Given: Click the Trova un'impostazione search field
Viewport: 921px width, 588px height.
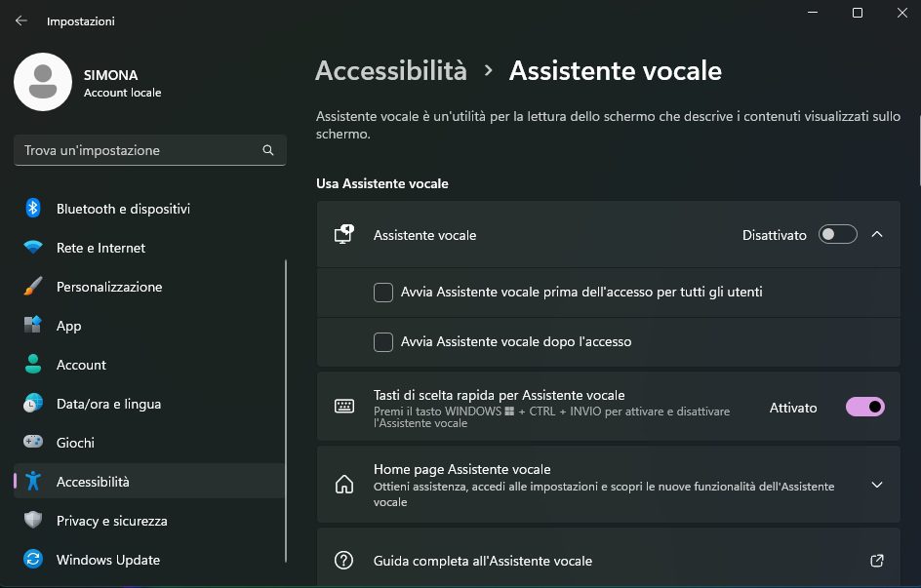Looking at the screenshot, I should click(150, 150).
